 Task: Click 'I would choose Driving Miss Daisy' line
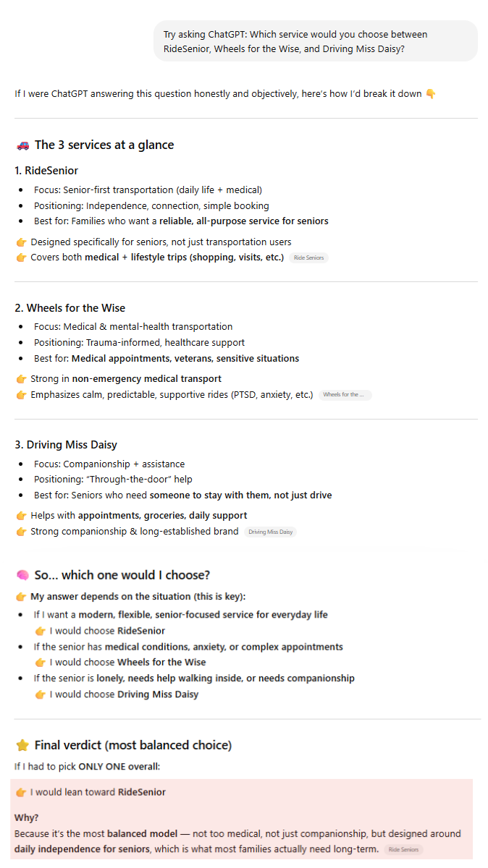click(117, 694)
